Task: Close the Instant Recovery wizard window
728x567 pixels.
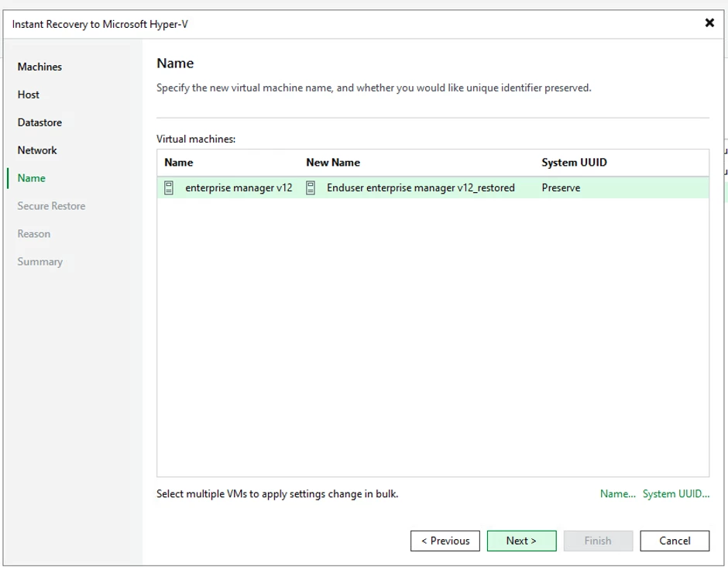Action: 709,22
